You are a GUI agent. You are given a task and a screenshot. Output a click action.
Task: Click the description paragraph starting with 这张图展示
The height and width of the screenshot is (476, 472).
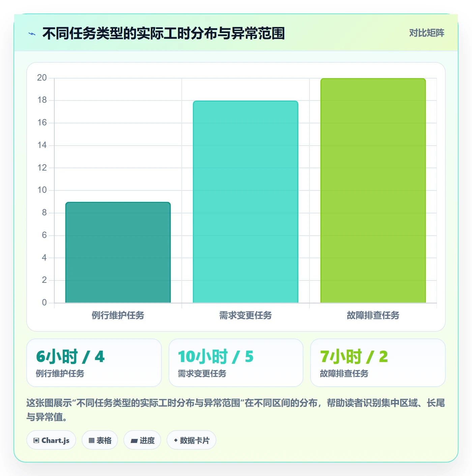[x=236, y=410]
